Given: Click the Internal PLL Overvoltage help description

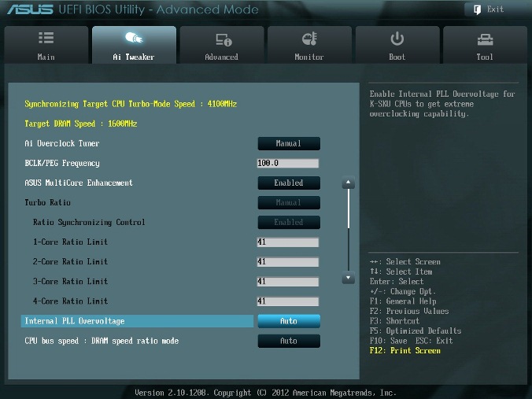Looking at the screenshot, I should [x=442, y=104].
